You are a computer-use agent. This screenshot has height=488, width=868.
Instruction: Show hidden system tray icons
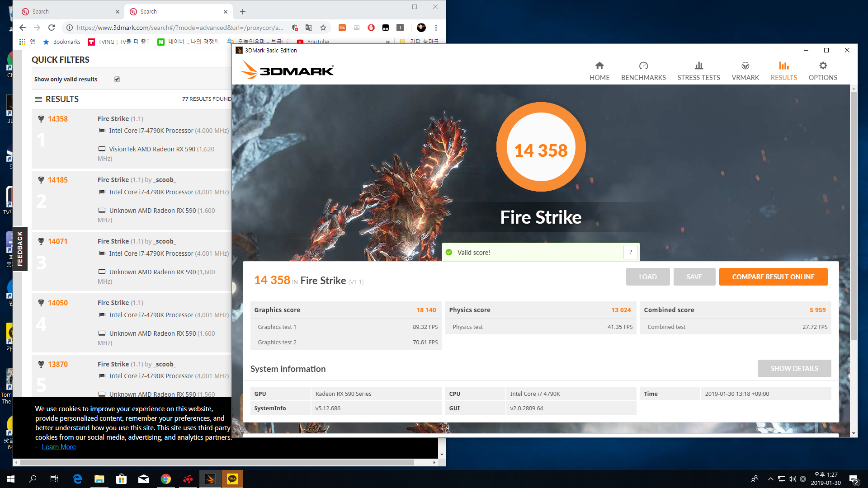[x=770, y=479]
